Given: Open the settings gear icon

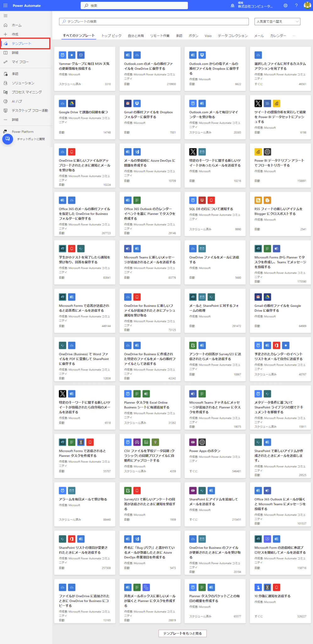Looking at the screenshot, I should tap(285, 5).
